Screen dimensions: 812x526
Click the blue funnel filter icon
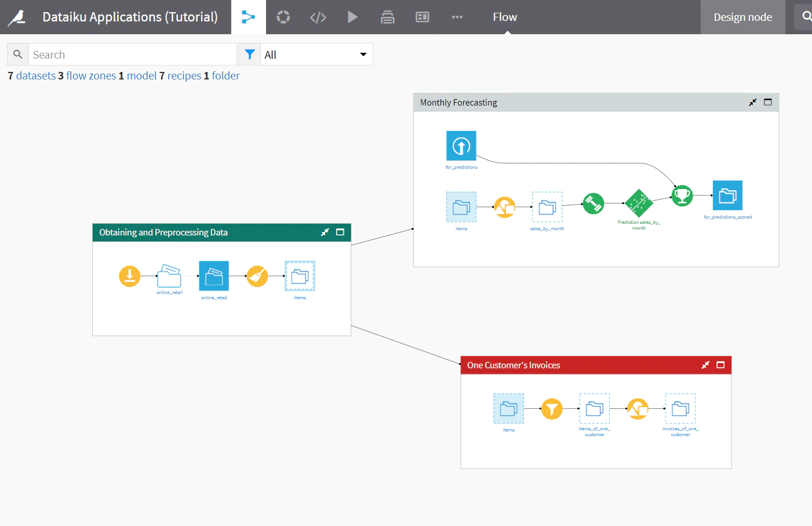[250, 55]
